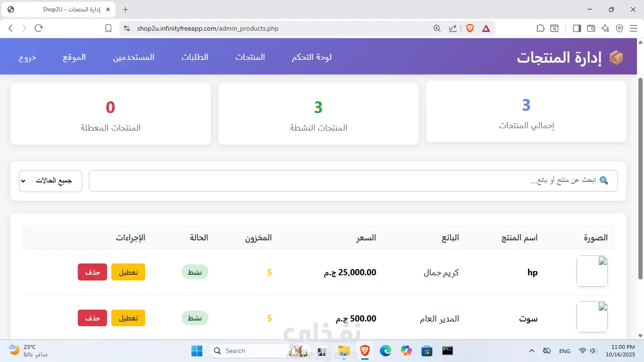Click المنتجات المعطلة stat card

point(110,114)
